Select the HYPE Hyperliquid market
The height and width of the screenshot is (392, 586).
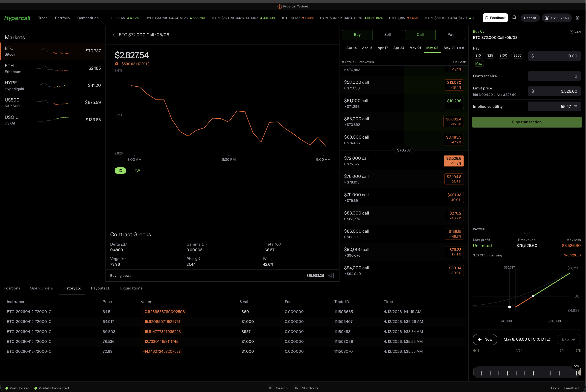tap(53, 85)
